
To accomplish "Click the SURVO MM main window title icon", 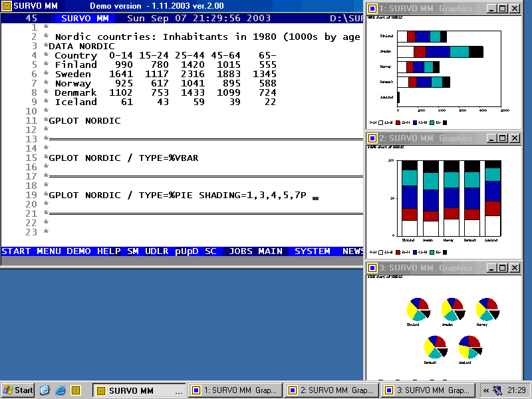I will click(x=7, y=6).
